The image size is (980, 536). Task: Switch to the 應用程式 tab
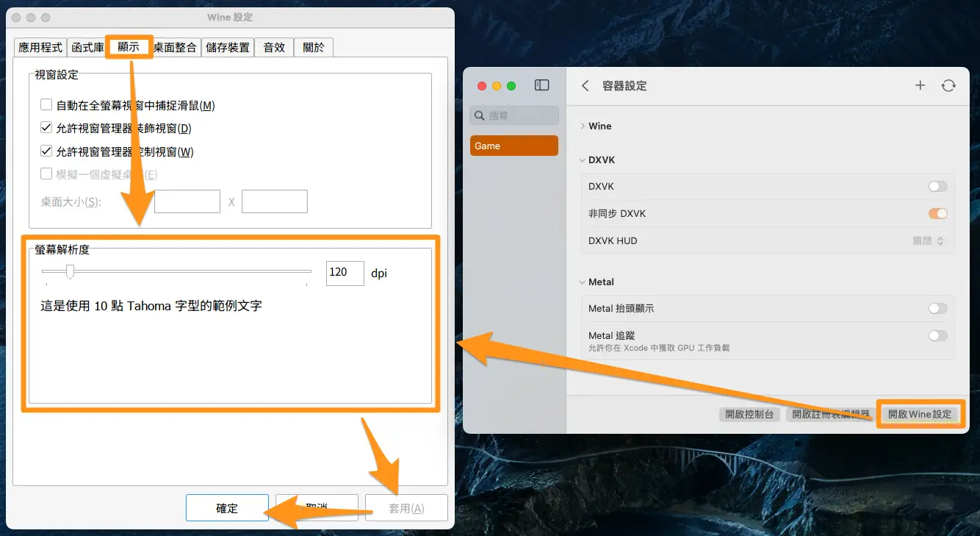[x=40, y=48]
